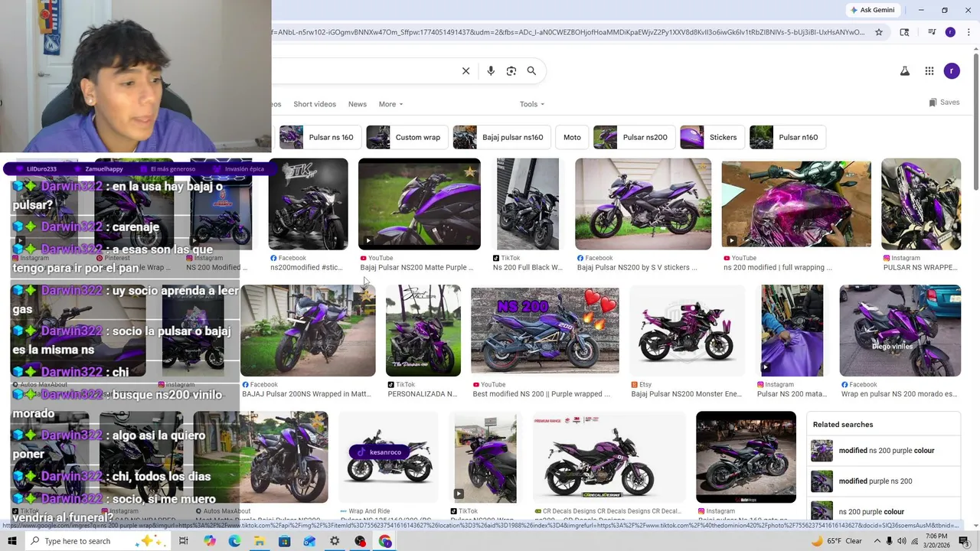Screen dimensions: 980x551
Task: Open kesanroco Wrap And Ride image
Action: (x=389, y=458)
